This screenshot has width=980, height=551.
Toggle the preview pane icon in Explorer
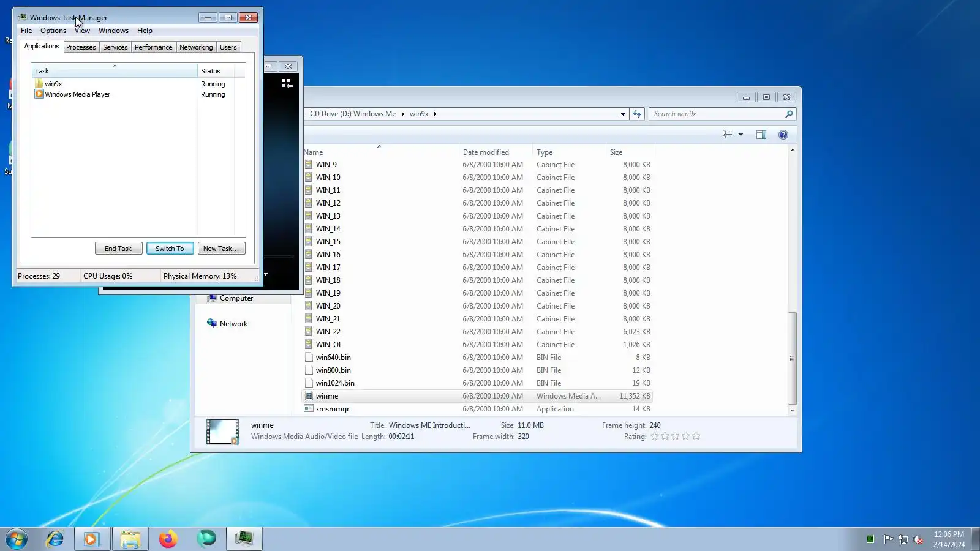coord(761,135)
